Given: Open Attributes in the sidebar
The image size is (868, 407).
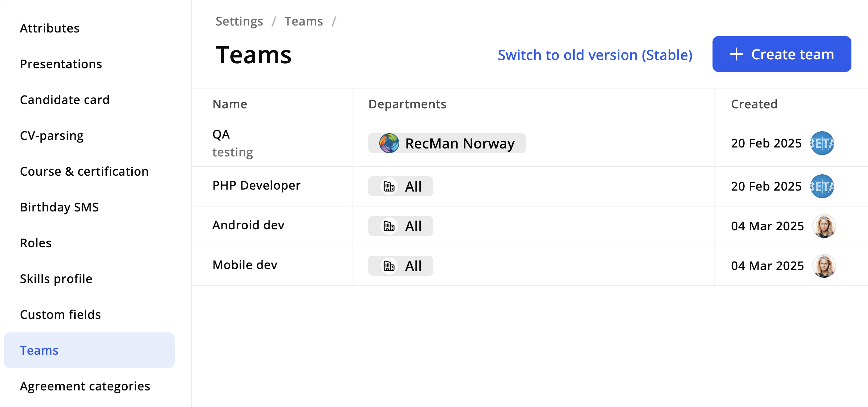Looking at the screenshot, I should click(x=49, y=28).
